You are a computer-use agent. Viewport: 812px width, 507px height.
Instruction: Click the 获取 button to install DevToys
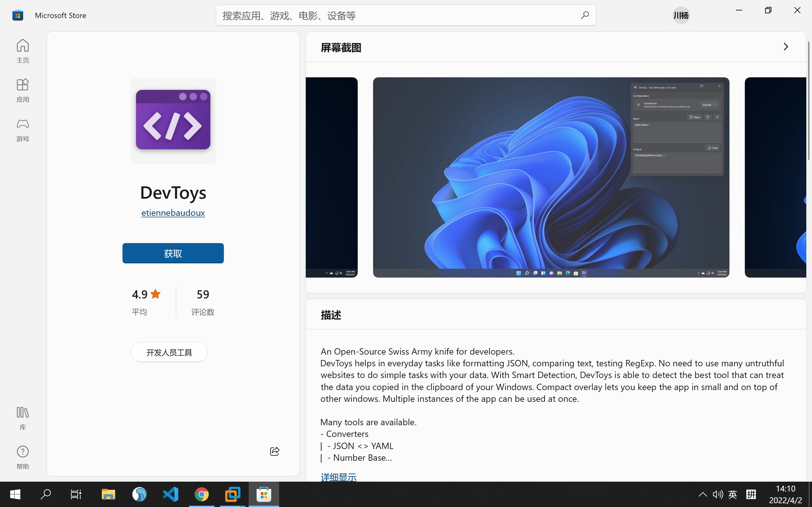[173, 253]
